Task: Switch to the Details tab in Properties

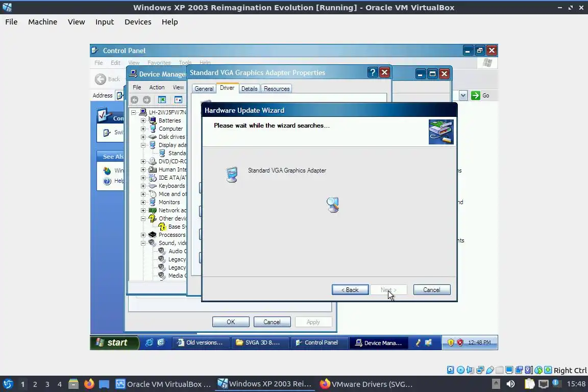Action: 250,89
